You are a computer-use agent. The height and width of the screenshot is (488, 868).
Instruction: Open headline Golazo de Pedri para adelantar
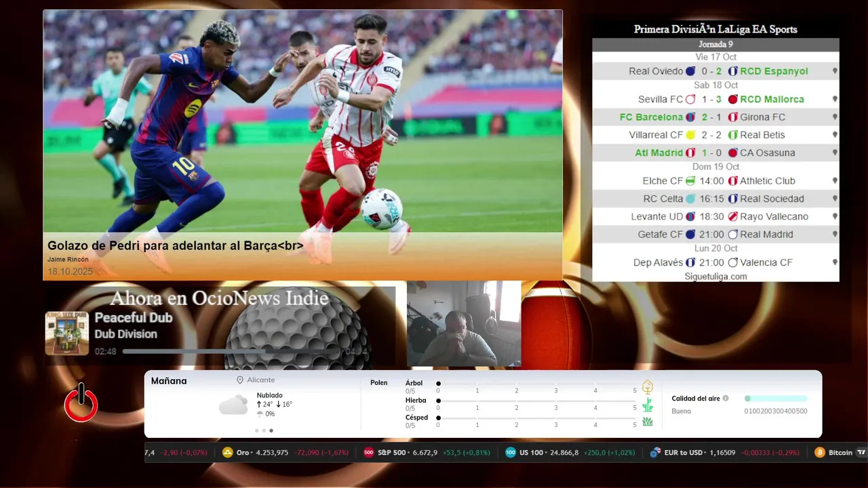[176, 245]
